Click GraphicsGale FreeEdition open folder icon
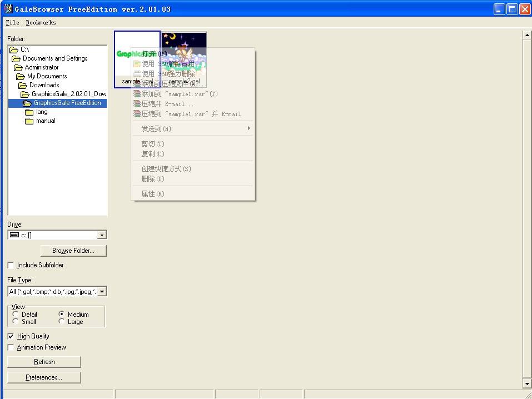Image resolution: width=532 pixels, height=399 pixels. click(27, 103)
